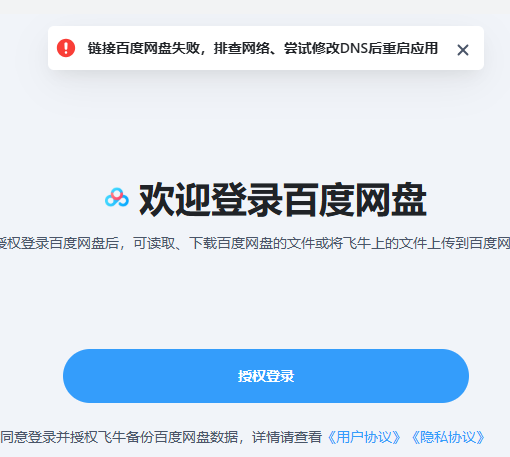Click the character 盘 ending the welcome title
This screenshot has height=457, width=510.
click(x=409, y=199)
